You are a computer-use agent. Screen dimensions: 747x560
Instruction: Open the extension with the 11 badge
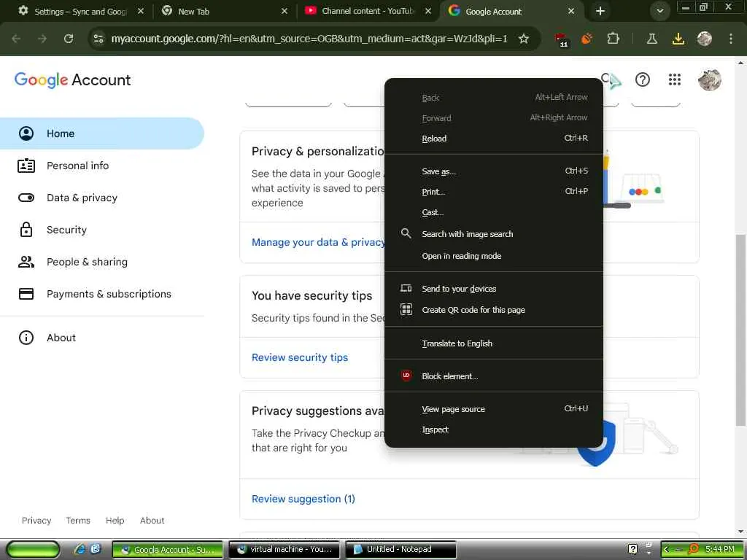point(561,39)
